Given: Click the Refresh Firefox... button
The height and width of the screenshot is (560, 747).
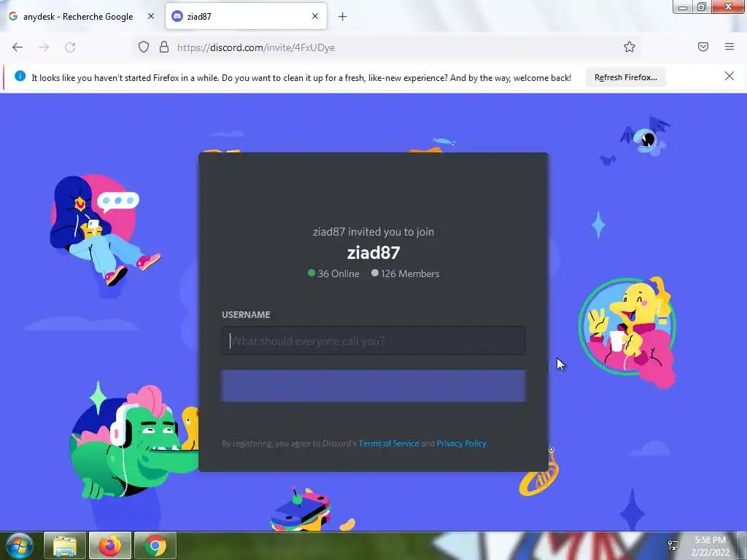Looking at the screenshot, I should pyautogui.click(x=625, y=77).
